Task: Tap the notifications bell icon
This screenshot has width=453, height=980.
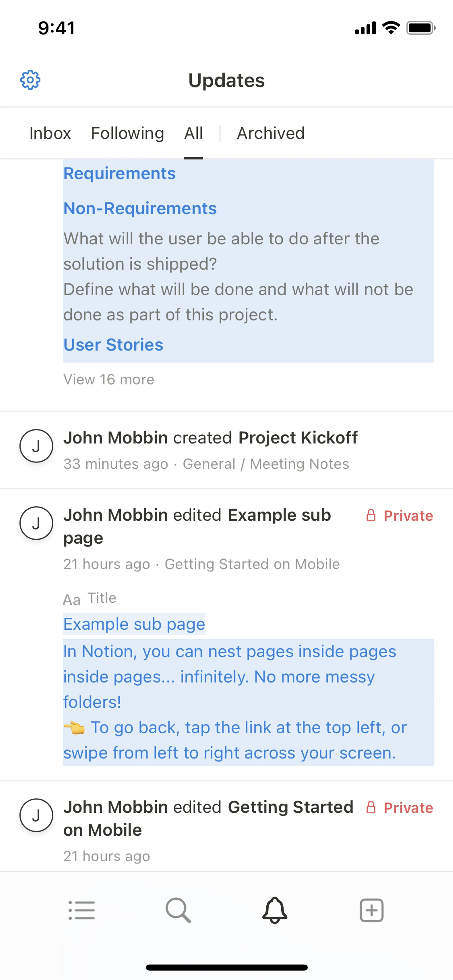Action: [x=274, y=910]
